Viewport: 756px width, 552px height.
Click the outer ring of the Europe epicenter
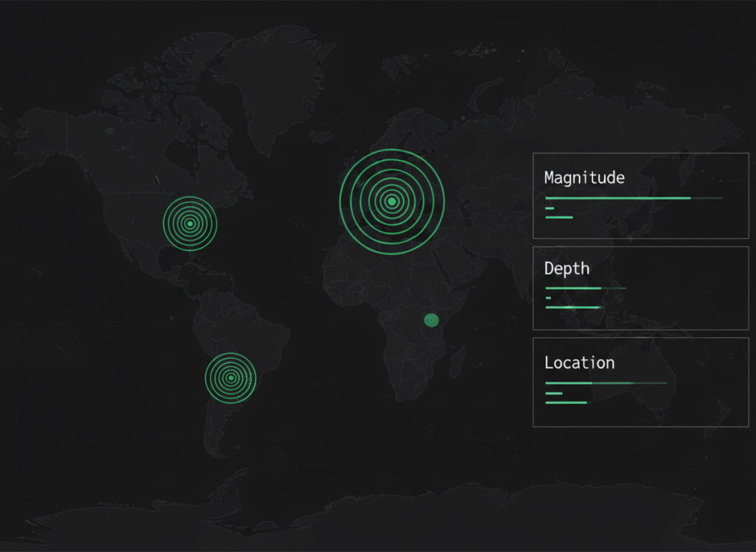tap(392, 150)
